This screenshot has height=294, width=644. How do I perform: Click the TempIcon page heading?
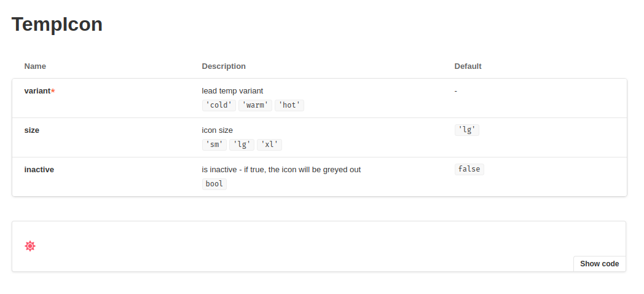pos(57,24)
